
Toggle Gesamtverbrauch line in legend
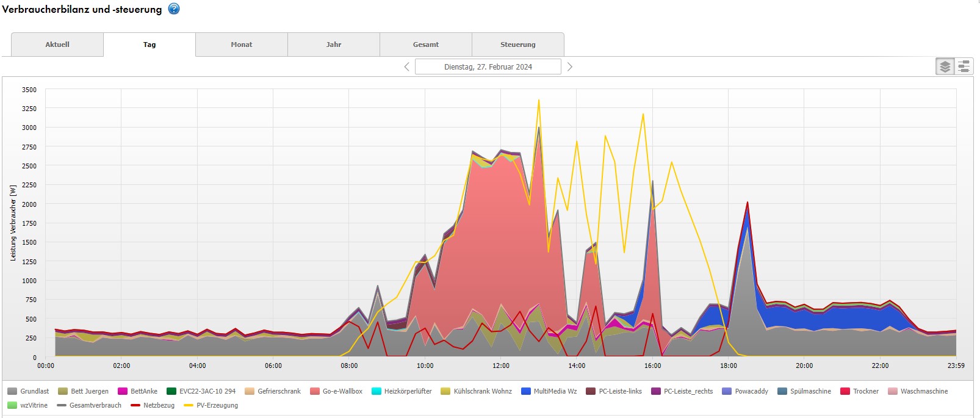[89, 405]
